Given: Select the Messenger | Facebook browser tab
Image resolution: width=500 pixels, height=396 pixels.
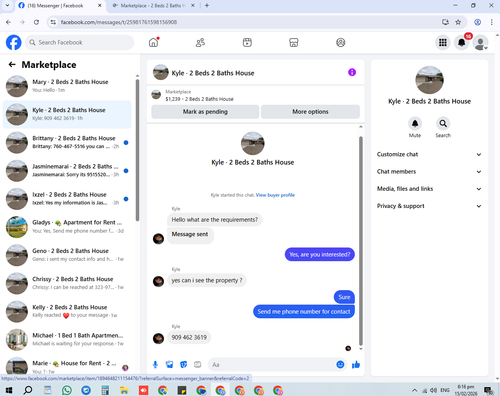Looking at the screenshot, I should click(x=60, y=6).
